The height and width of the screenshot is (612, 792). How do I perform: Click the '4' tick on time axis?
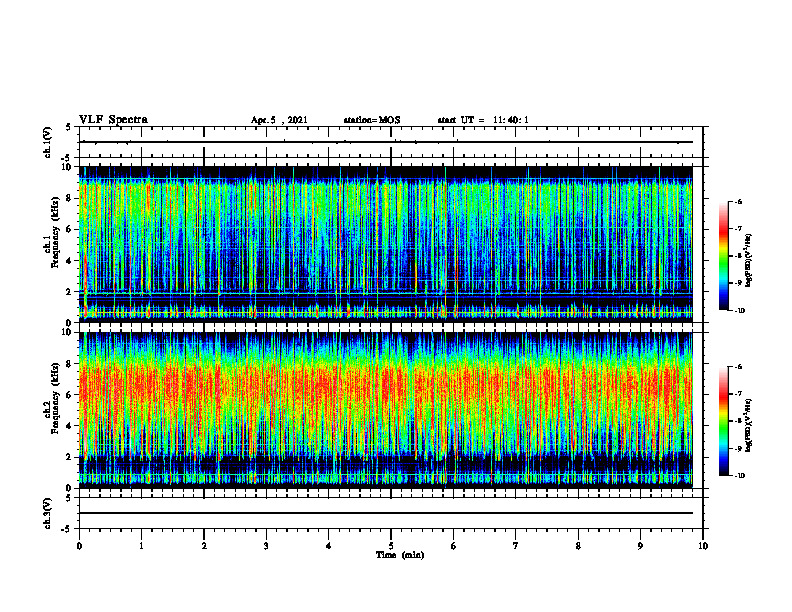[x=329, y=546]
